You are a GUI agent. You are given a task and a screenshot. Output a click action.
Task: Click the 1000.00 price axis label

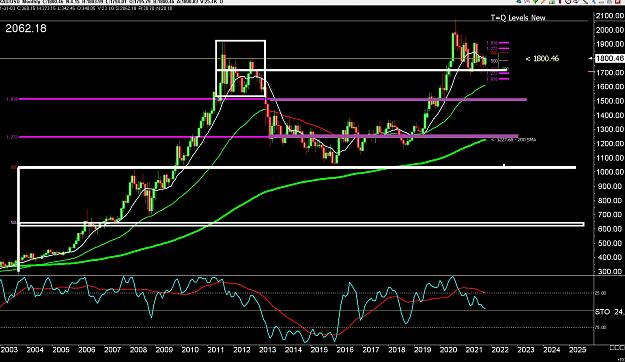[x=609, y=172]
